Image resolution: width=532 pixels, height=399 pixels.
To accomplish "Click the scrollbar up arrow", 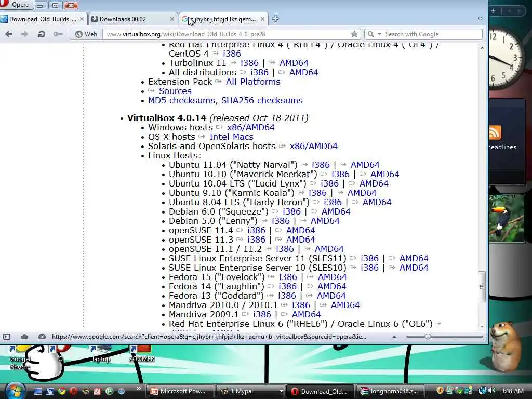I will pyautogui.click(x=482, y=48).
